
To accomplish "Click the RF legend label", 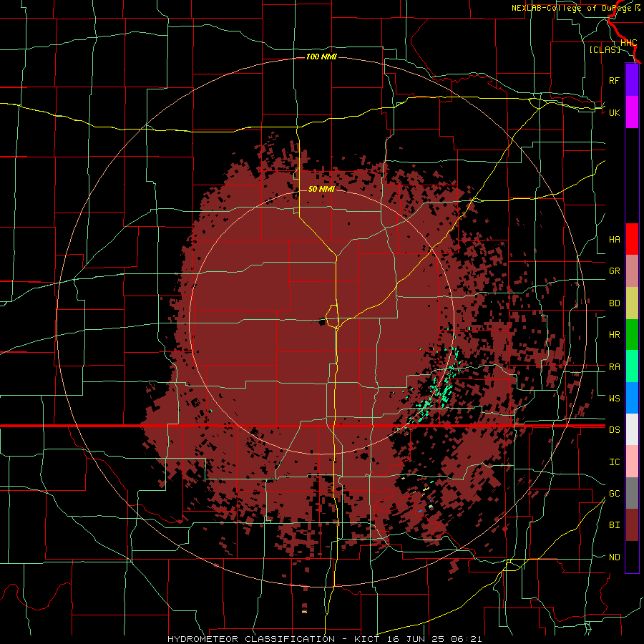I will click(x=615, y=80).
